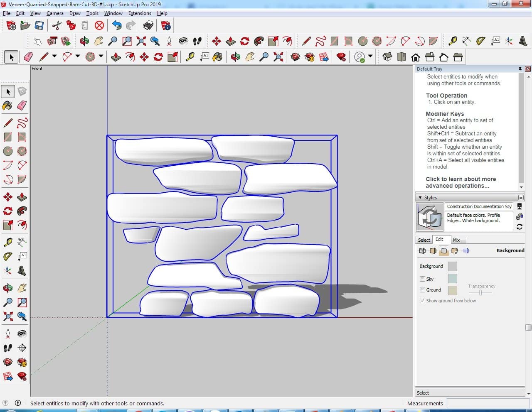Click the Extension Warehouse ruby icon

click(341, 57)
